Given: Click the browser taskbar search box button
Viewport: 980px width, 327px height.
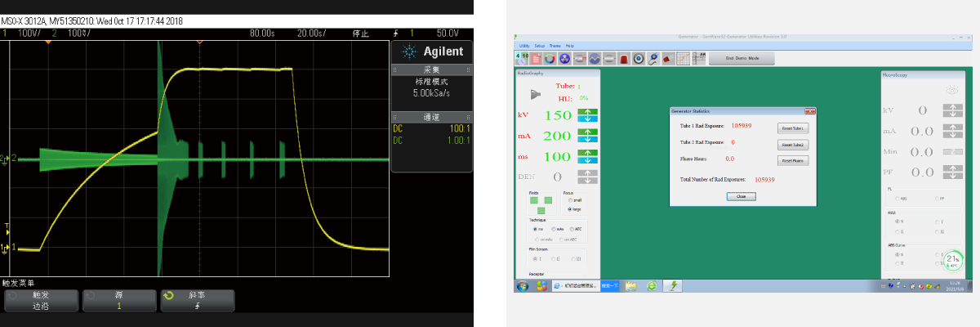Looking at the screenshot, I should click(610, 286).
